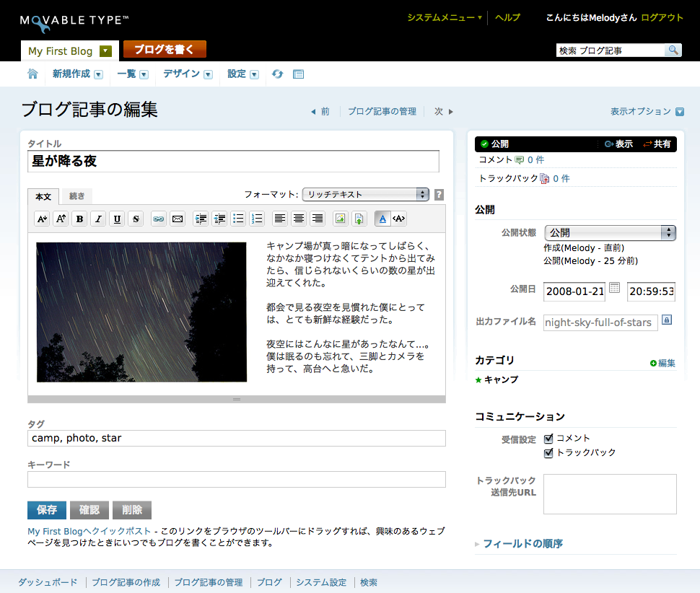Toggle strikethrough formatting
Screen dimensions: 700x593
coord(136,219)
